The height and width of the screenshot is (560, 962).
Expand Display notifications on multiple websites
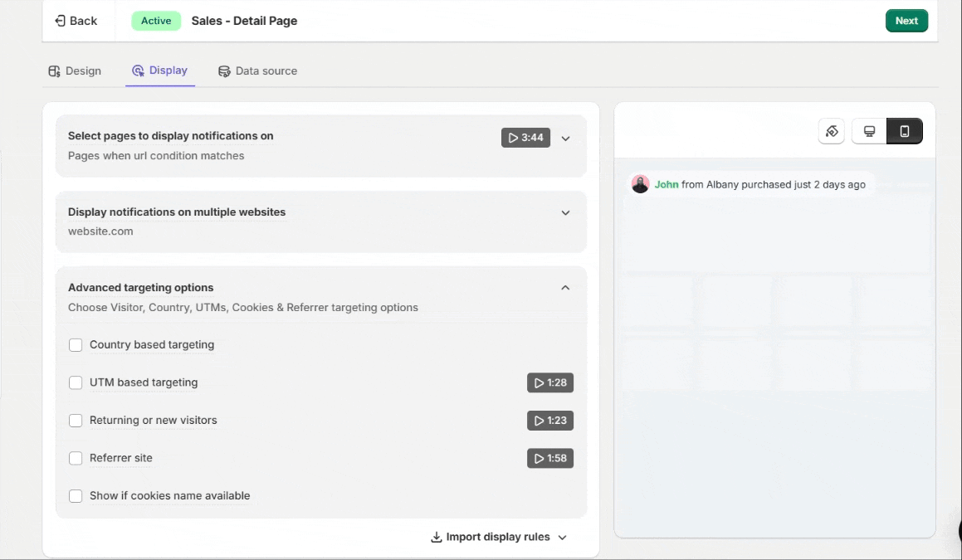pos(566,213)
